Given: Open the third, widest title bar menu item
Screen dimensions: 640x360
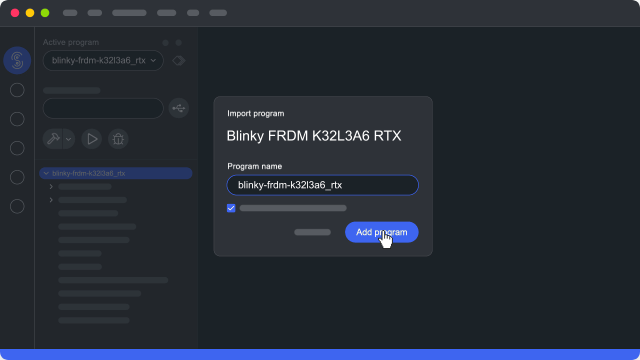Looking at the screenshot, I should click(x=129, y=13).
